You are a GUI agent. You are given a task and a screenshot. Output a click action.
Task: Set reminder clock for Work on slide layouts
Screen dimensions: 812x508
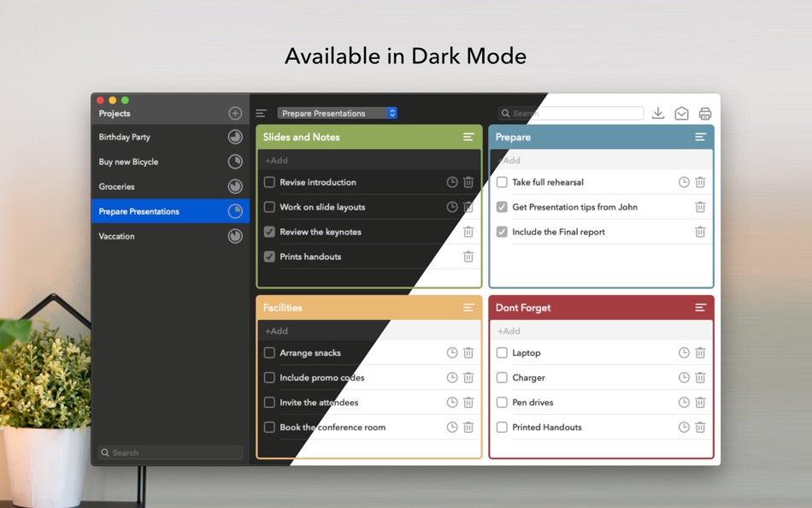(452, 207)
